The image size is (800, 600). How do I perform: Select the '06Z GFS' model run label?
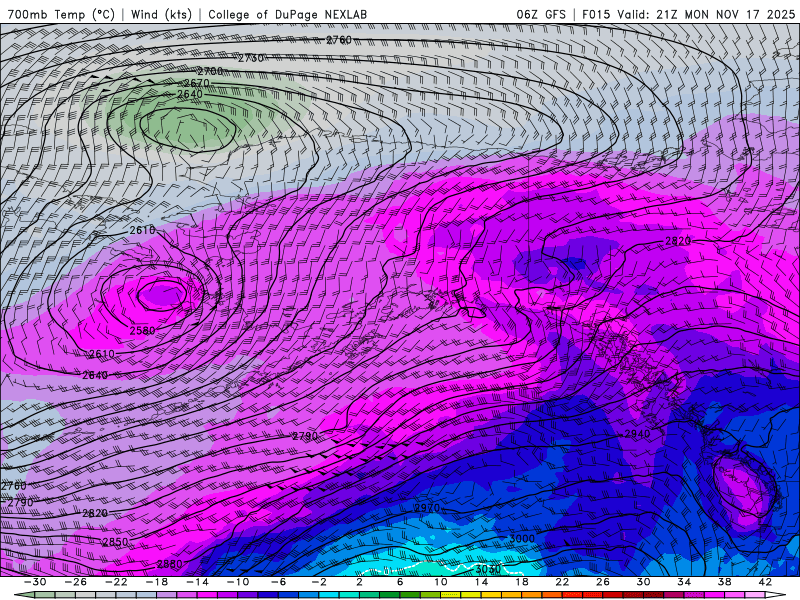(541, 14)
